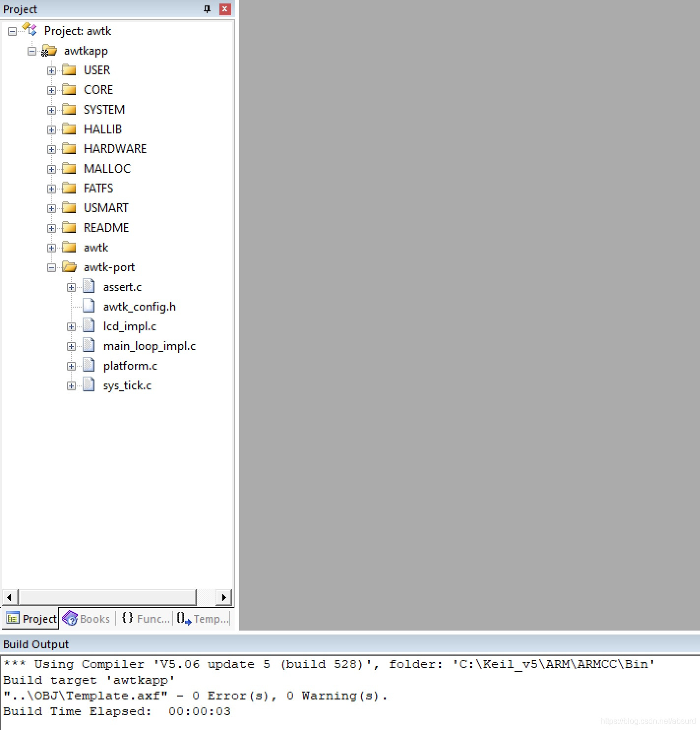Image resolution: width=700 pixels, height=730 pixels.
Task: Collapse the awtkapp target node
Action: 32,51
